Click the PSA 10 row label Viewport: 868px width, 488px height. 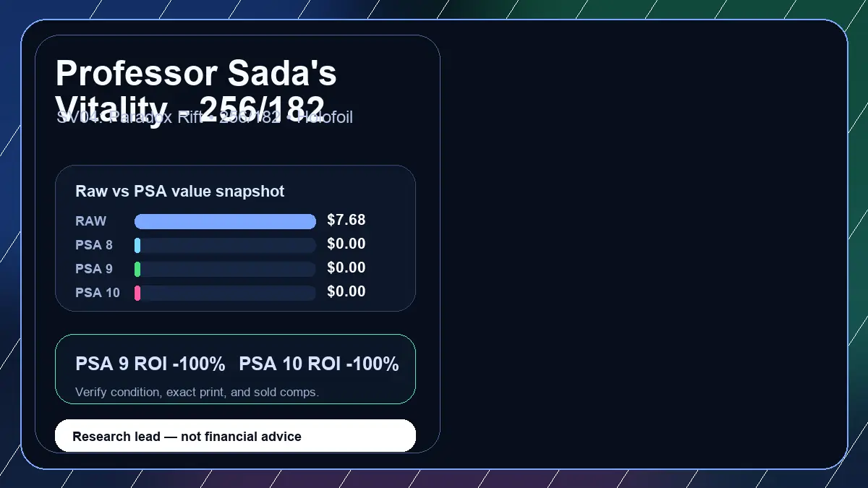coord(98,293)
